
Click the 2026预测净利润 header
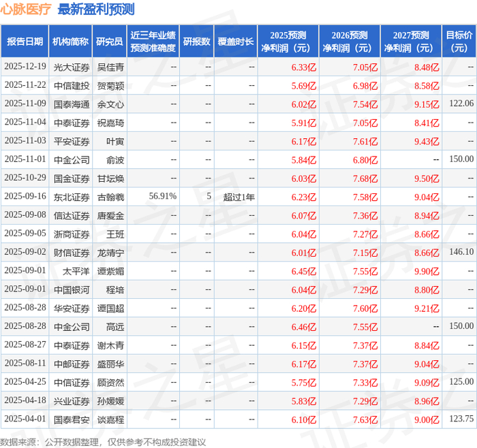(x=350, y=42)
